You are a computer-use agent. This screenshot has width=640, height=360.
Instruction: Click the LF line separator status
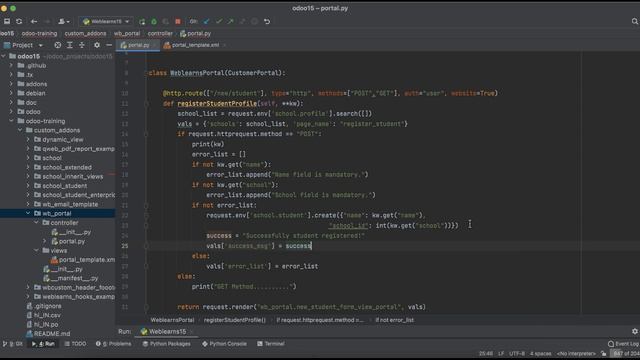click(x=501, y=353)
